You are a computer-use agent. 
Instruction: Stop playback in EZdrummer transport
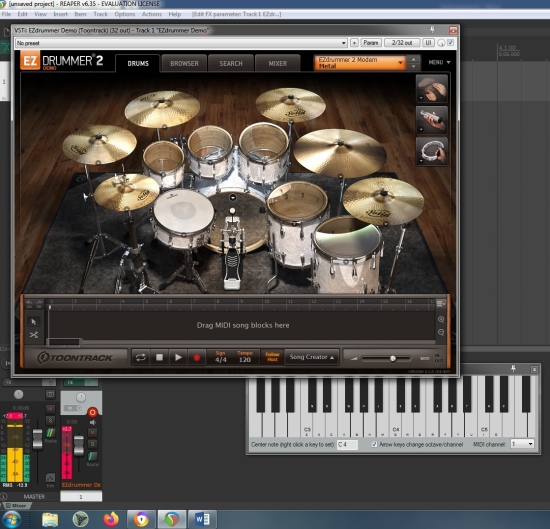(159, 357)
